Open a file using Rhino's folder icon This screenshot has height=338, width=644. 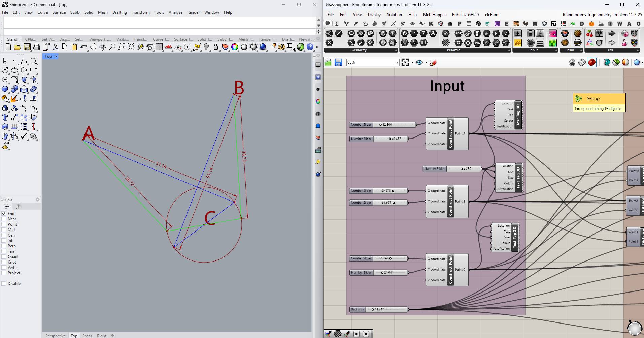click(18, 47)
